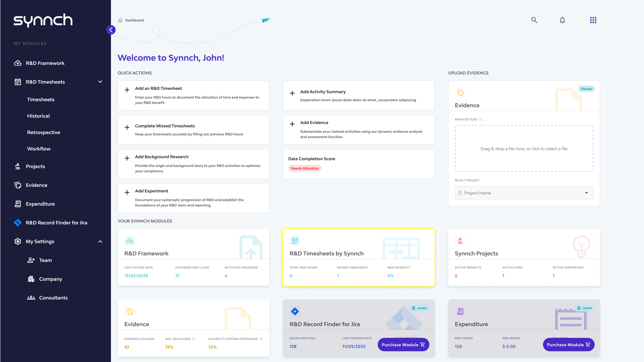
Task: Open Timesheets in sidebar
Action: coord(41,99)
